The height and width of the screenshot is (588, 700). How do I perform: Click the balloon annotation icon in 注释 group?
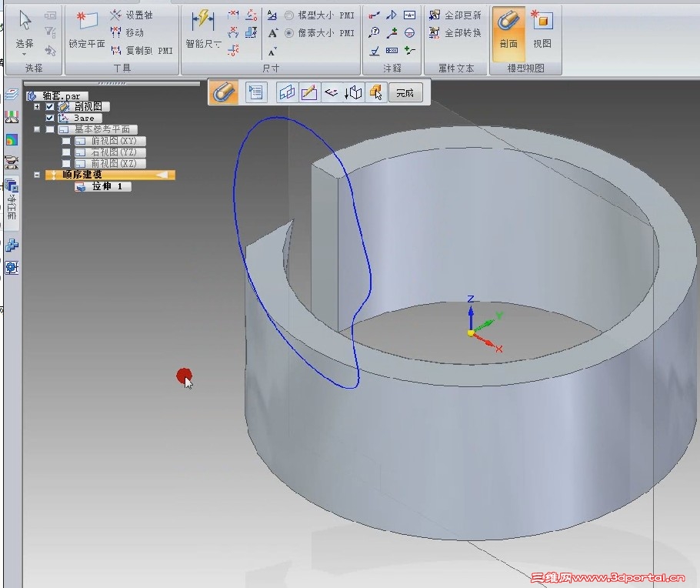(x=374, y=32)
